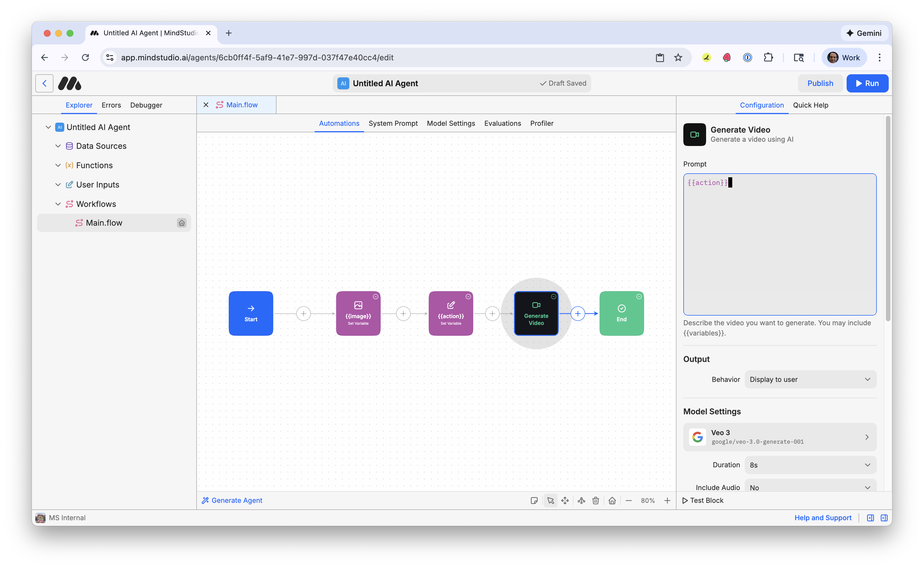924x568 pixels.
Task: Click the configuration panel vertical scrollbar
Action: coord(888,218)
